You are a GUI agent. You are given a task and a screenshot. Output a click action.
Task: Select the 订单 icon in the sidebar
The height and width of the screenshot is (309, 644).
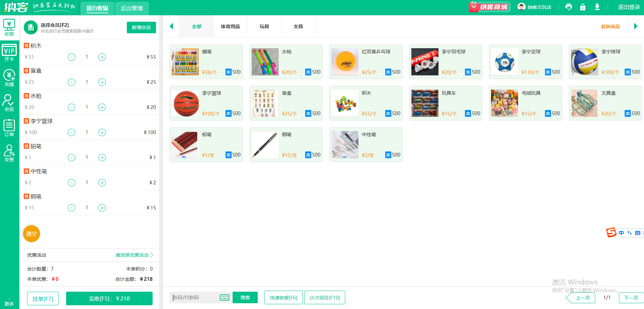point(9,127)
